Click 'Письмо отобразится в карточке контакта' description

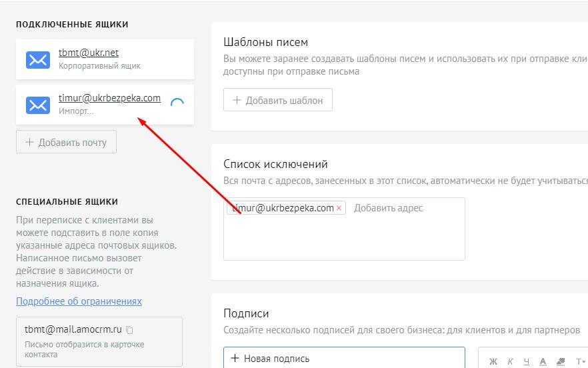84,349
